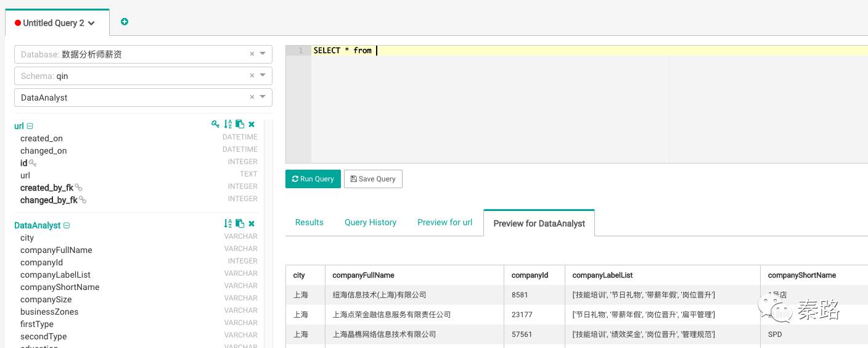The height and width of the screenshot is (348, 868).
Task: Collapse the url table columns
Action: tap(30, 126)
